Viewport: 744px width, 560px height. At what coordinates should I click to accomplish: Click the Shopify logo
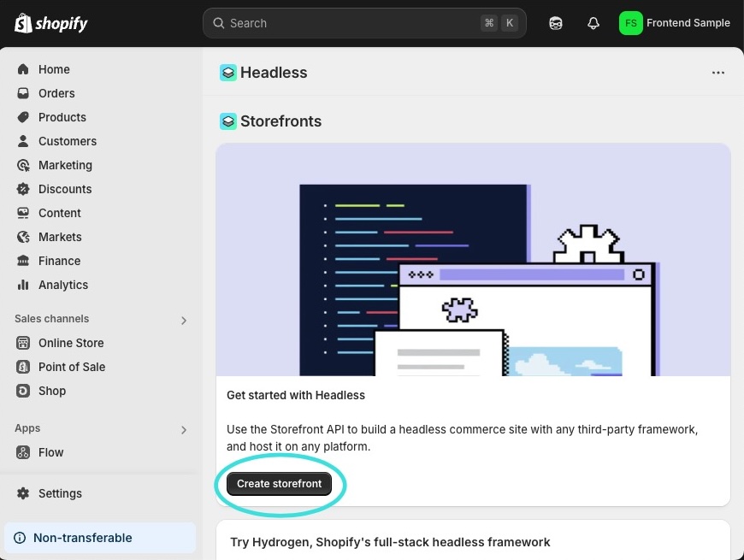pyautogui.click(x=50, y=23)
